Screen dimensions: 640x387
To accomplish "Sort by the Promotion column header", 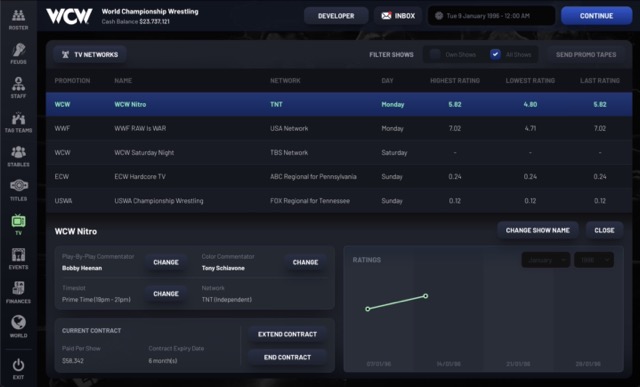I will tap(72, 80).
